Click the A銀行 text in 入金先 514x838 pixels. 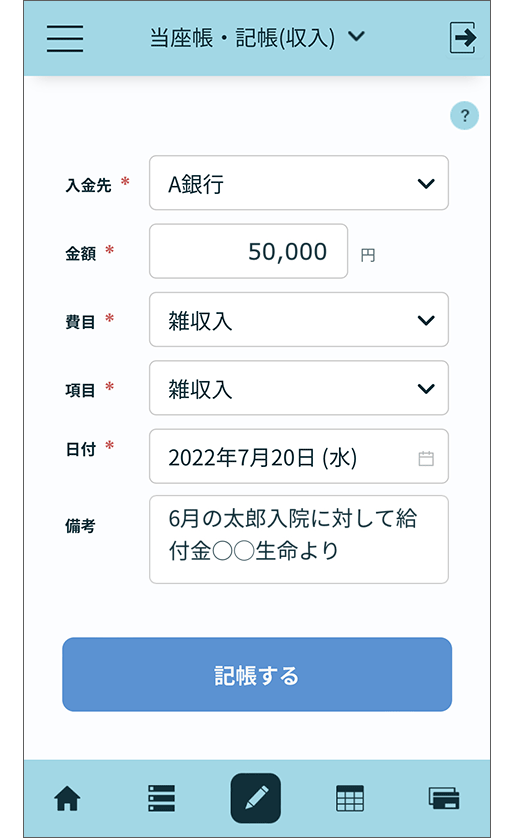196,184
